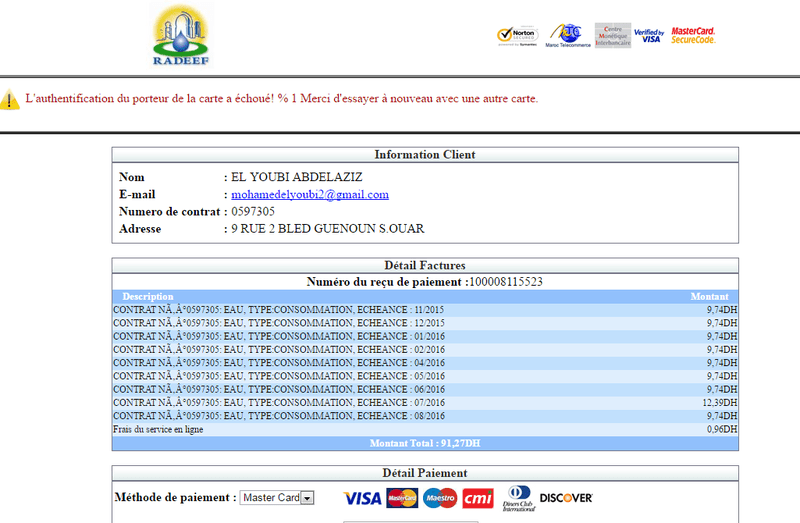800x523 pixels.
Task: Click the MasterCard SecureCode badge
Action: 693,36
